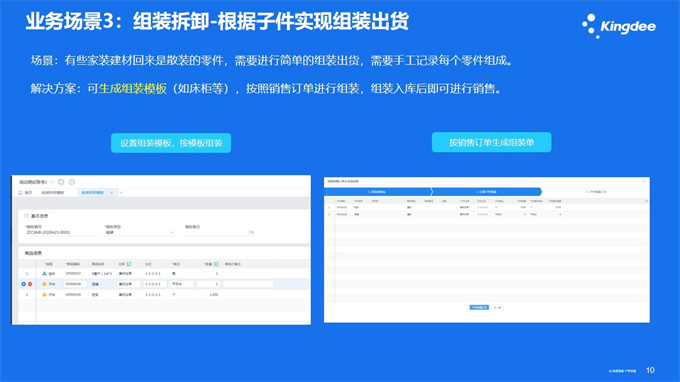680x382 pixels.
Task: Click the 按销售订单生成组装单 button
Action: click(x=491, y=142)
